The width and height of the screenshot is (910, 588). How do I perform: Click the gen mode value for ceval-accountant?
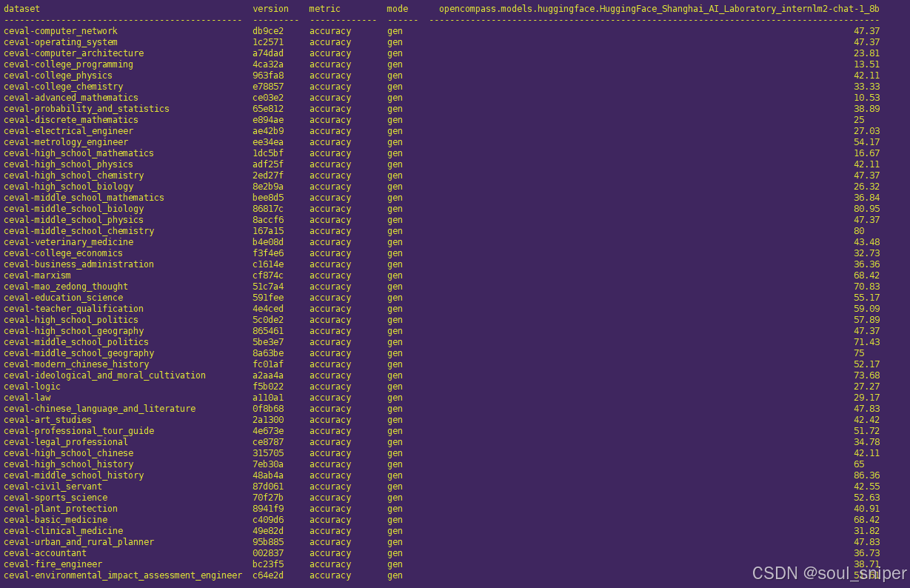(x=395, y=552)
